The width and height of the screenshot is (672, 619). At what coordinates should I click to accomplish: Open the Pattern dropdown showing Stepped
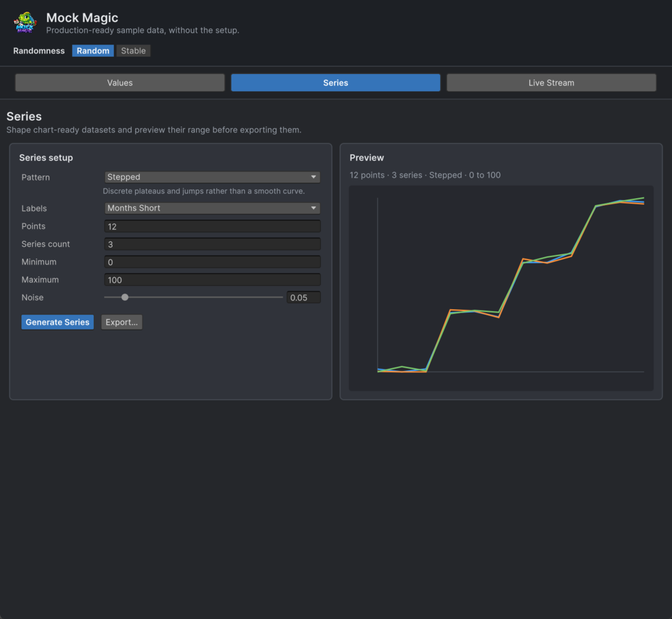[x=212, y=177]
